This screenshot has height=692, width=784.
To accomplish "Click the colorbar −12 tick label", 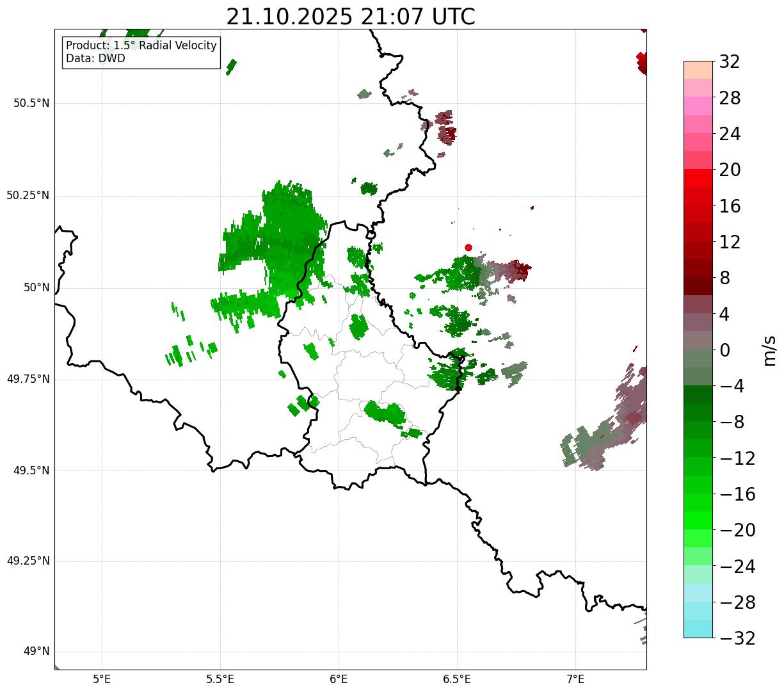I will (x=737, y=458).
